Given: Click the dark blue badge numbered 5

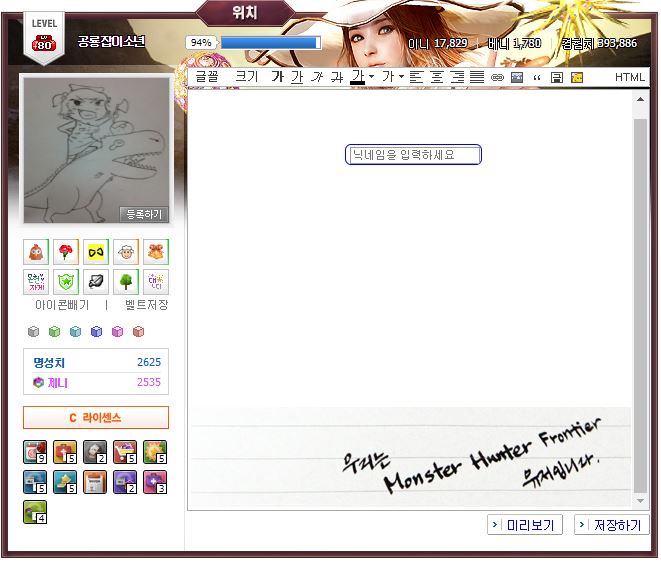Looking at the screenshot, I should 35,482.
